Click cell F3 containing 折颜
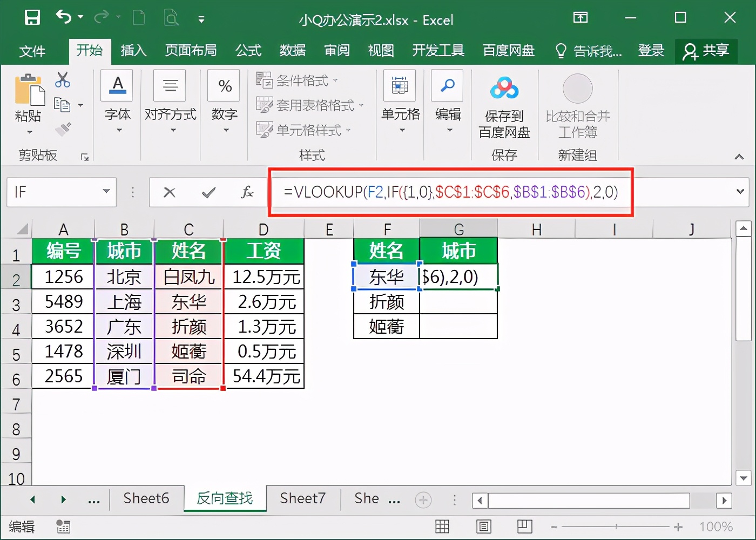This screenshot has height=540, width=756. point(387,302)
